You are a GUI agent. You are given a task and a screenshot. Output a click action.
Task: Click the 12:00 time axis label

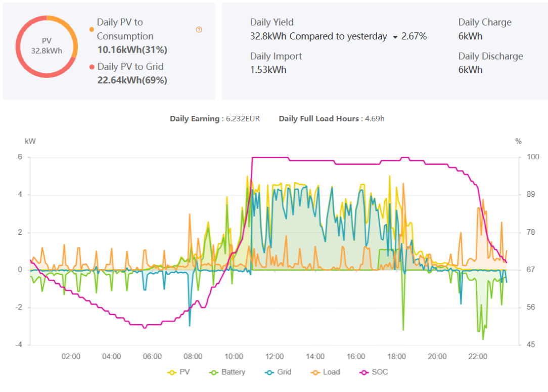coord(275,356)
